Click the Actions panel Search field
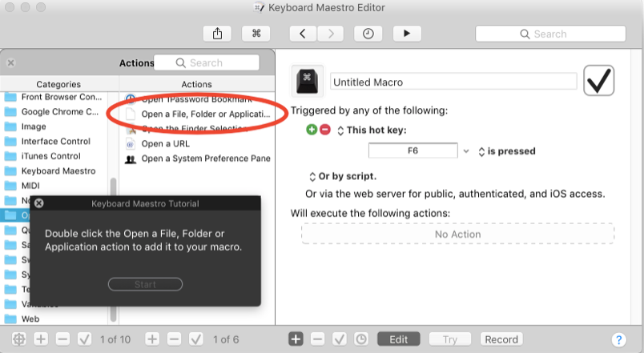Image resolution: width=644 pixels, height=353 pixels. [207, 62]
